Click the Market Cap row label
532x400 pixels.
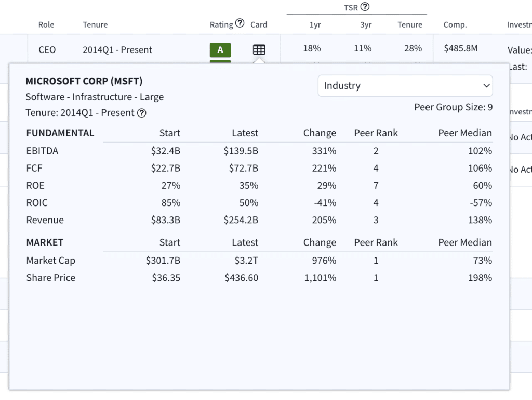[51, 261]
